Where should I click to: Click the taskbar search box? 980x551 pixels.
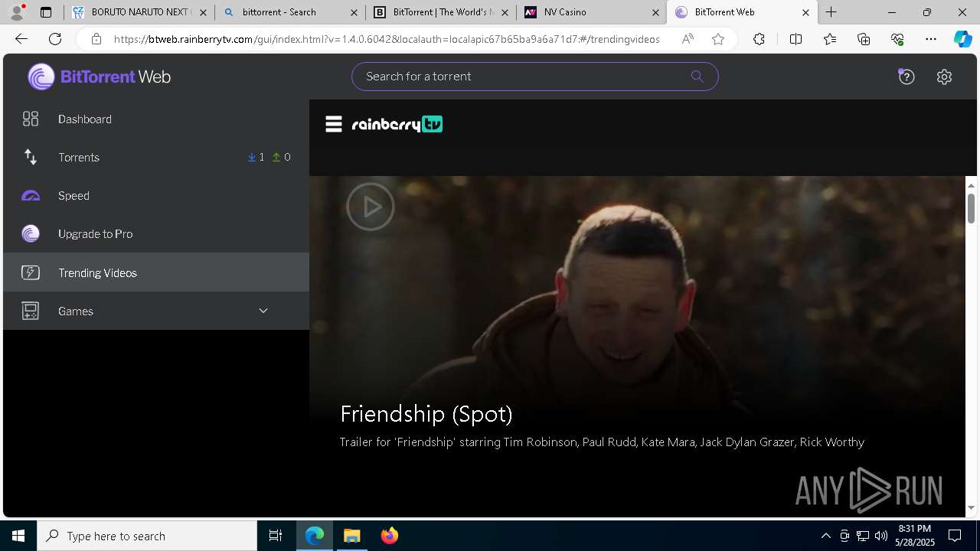click(147, 536)
